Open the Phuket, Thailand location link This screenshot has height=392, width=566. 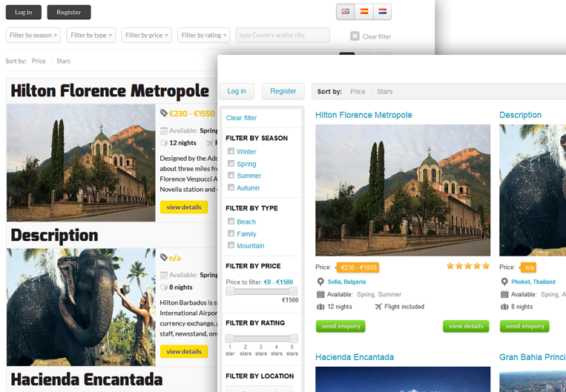(533, 282)
